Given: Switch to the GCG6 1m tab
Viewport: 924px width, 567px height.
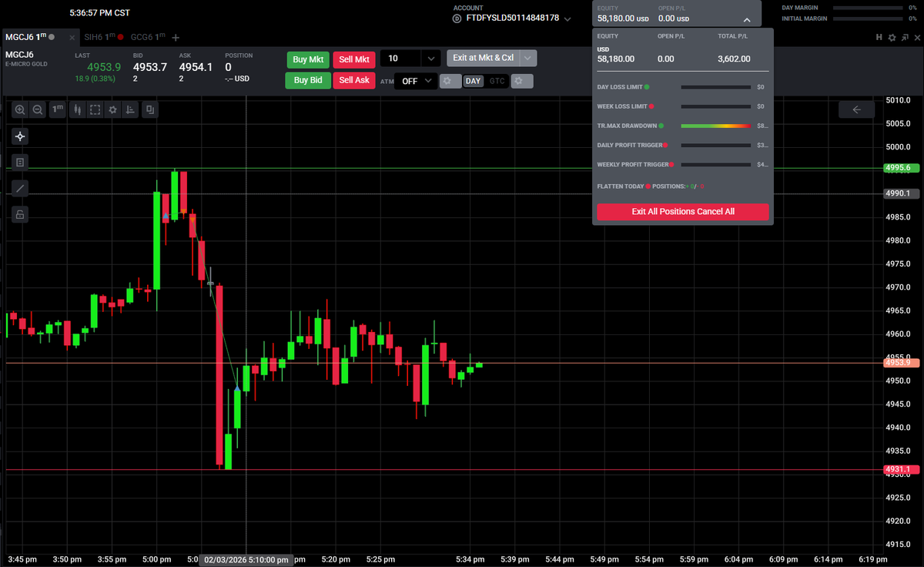Looking at the screenshot, I should [146, 37].
